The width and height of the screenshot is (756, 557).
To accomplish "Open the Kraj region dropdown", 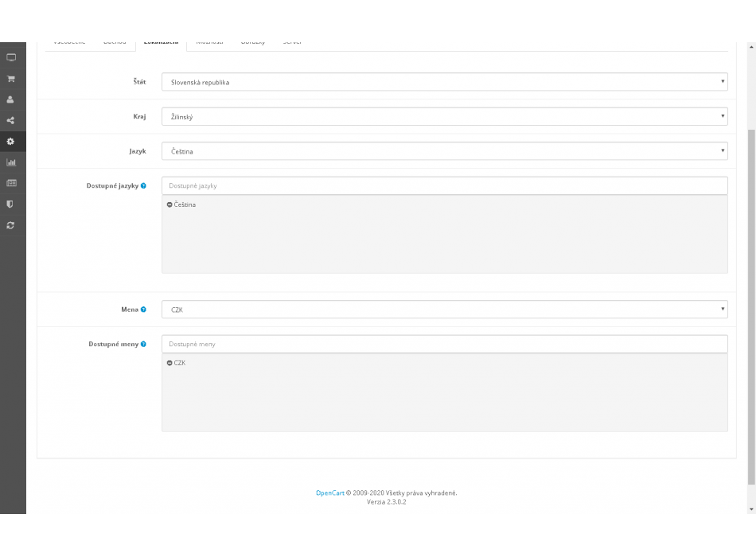I will point(445,117).
